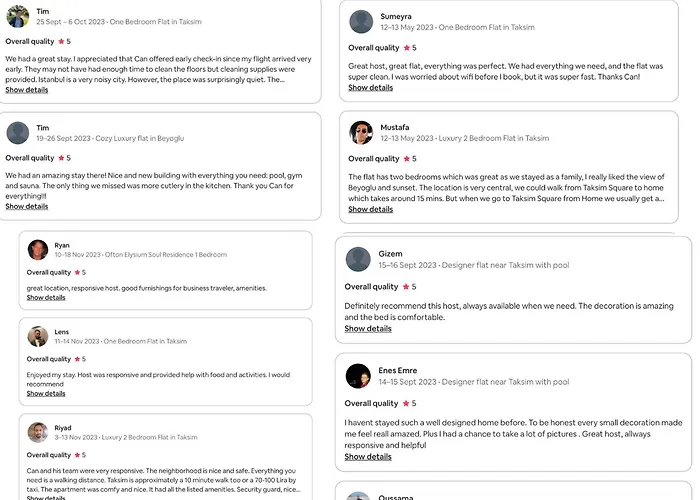700x500 pixels.
Task: Expand Mustafa's review via Show details
Action: tap(370, 209)
